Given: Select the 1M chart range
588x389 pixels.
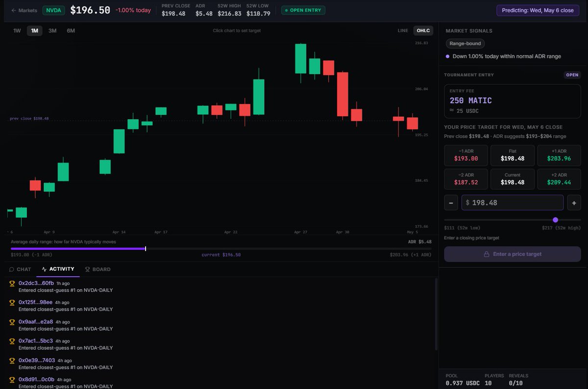Looking at the screenshot, I should pos(34,30).
